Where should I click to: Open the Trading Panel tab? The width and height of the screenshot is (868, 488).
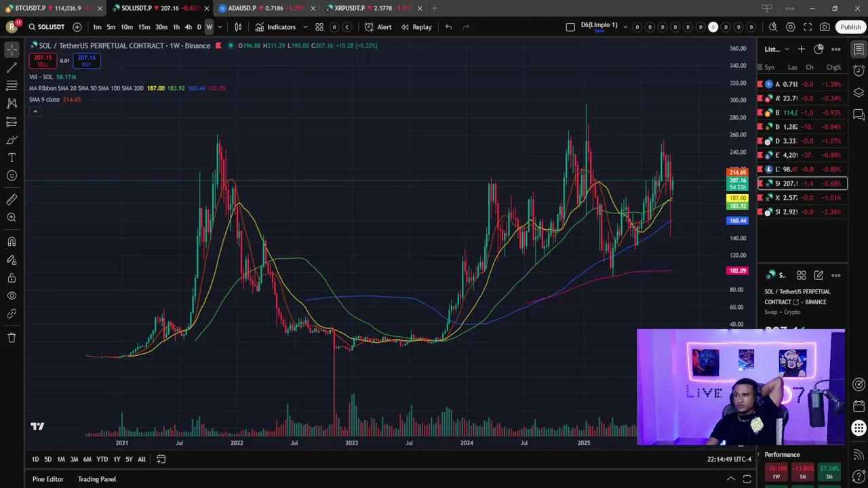97,479
